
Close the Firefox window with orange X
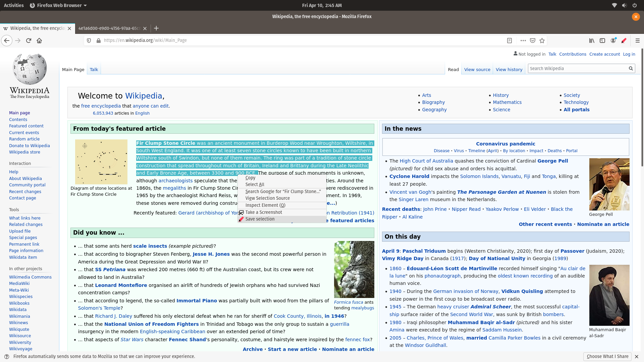[636, 16]
